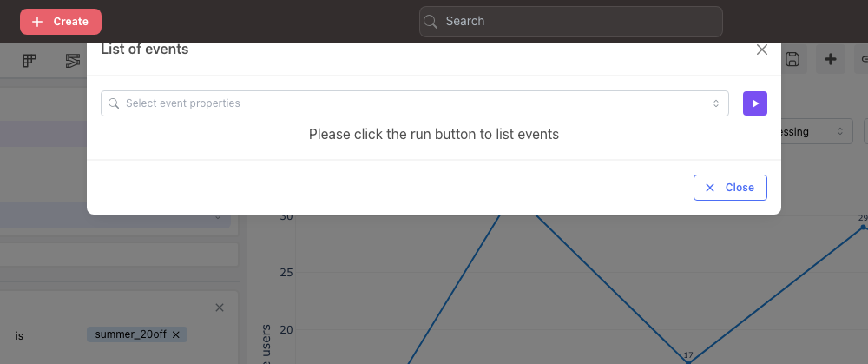
Task: Click the bold plus icon beside save
Action: coord(831,59)
